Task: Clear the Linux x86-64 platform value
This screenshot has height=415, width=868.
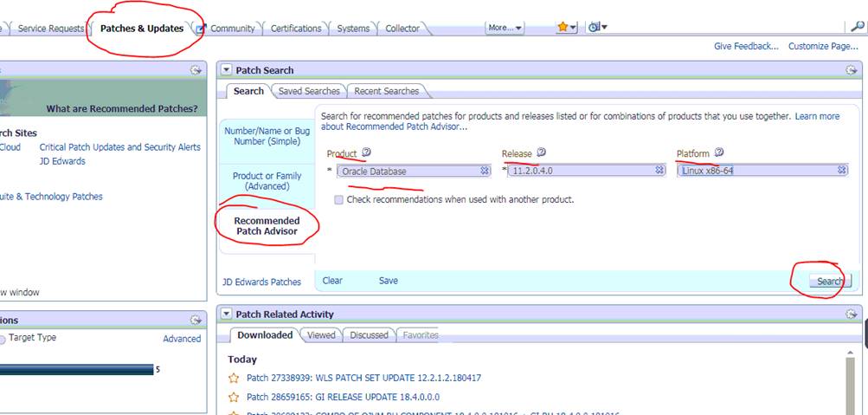Action: (x=841, y=170)
